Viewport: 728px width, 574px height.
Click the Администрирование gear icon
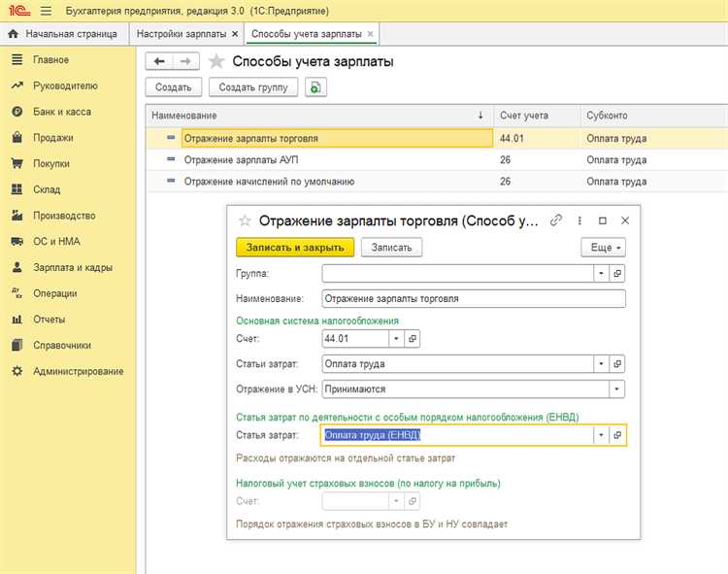click(17, 371)
